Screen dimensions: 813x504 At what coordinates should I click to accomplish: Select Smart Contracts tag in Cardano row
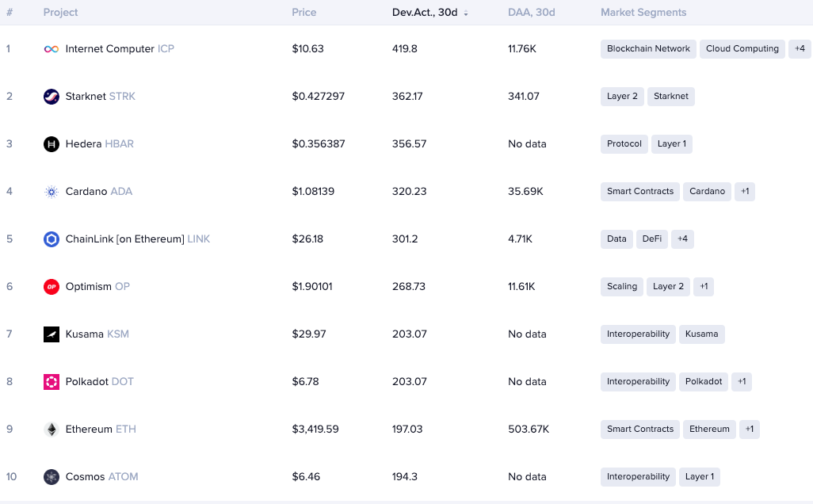click(x=639, y=191)
